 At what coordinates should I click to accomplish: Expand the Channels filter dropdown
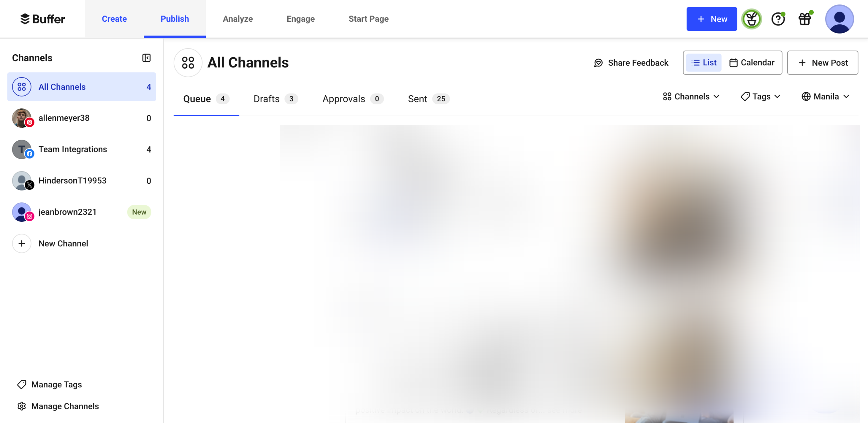point(691,97)
